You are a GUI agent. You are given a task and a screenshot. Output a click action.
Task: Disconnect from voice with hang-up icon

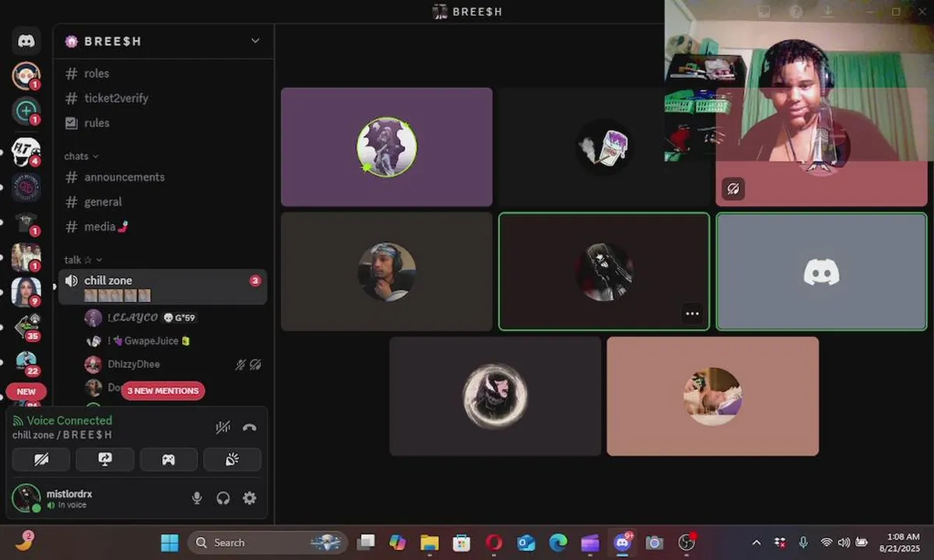click(249, 427)
